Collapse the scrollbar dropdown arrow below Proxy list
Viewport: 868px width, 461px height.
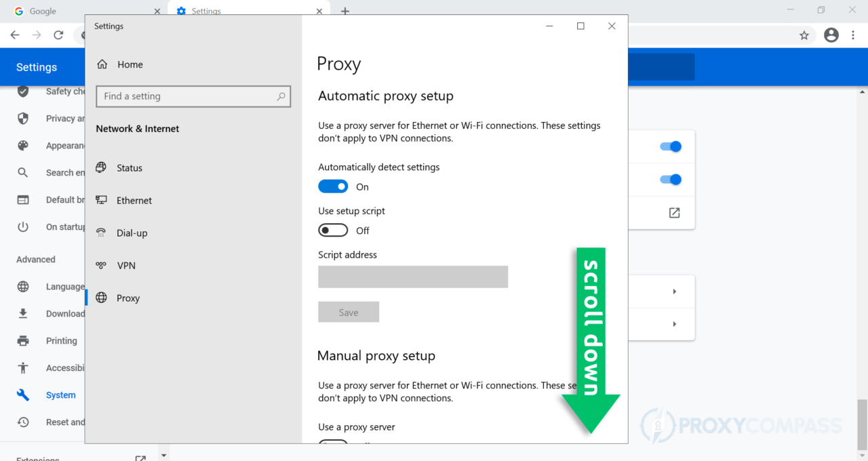point(163,454)
